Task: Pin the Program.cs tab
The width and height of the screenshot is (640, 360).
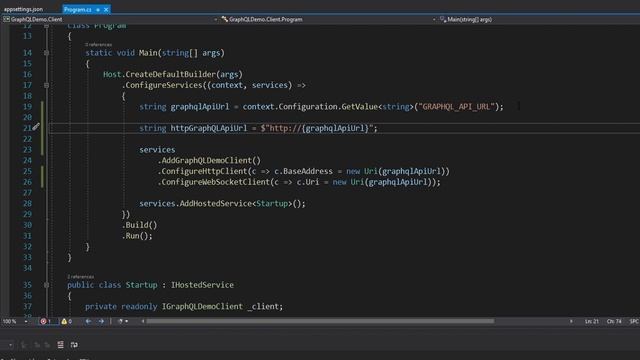Action: [98, 9]
